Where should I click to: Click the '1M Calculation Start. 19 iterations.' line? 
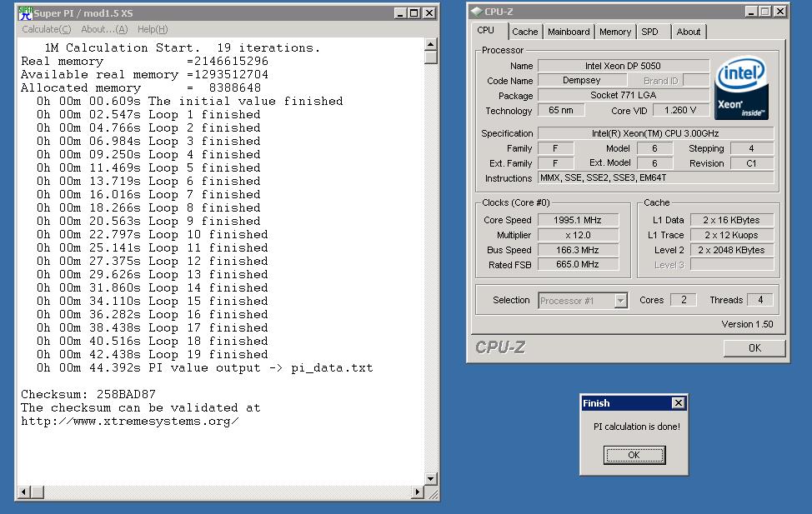click(183, 47)
